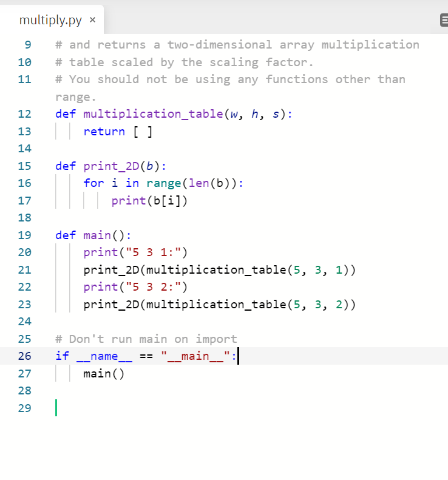Click 'print(b[i])' on line 17

[149, 201]
